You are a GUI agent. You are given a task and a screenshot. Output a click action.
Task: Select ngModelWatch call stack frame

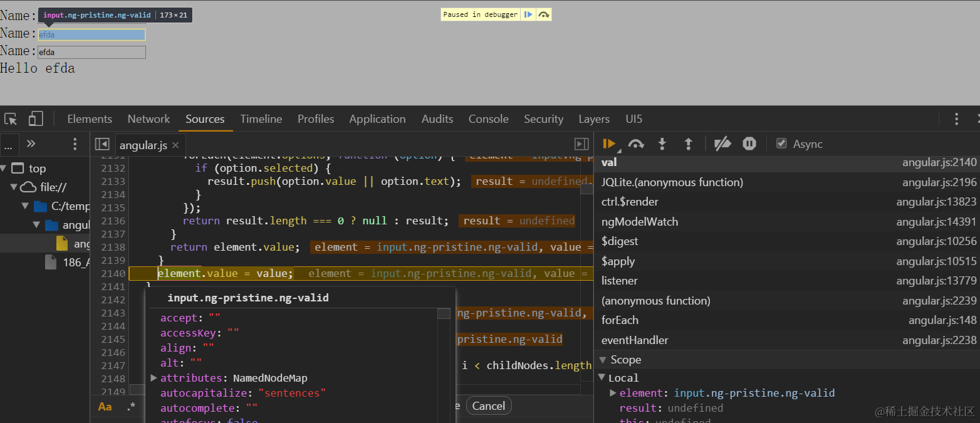[x=786, y=222]
